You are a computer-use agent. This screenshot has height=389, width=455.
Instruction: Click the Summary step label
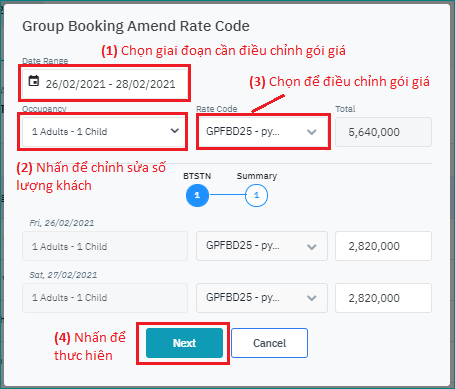pos(257,176)
